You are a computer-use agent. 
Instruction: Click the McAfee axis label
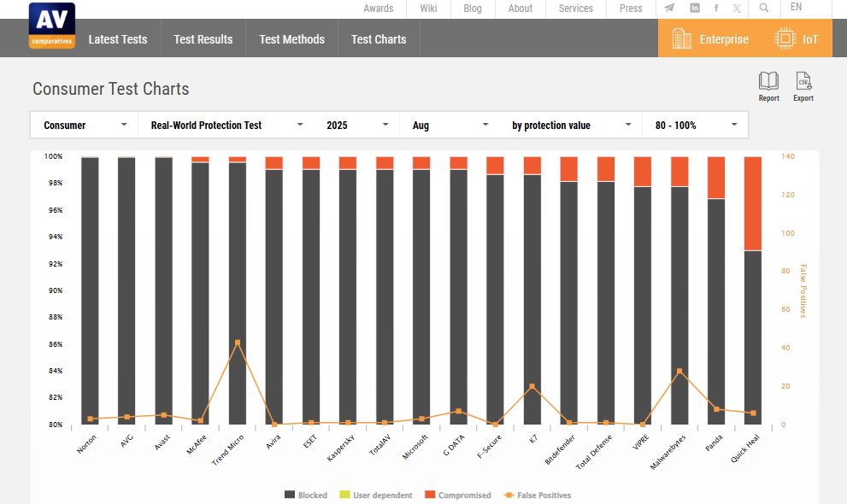[x=197, y=445]
